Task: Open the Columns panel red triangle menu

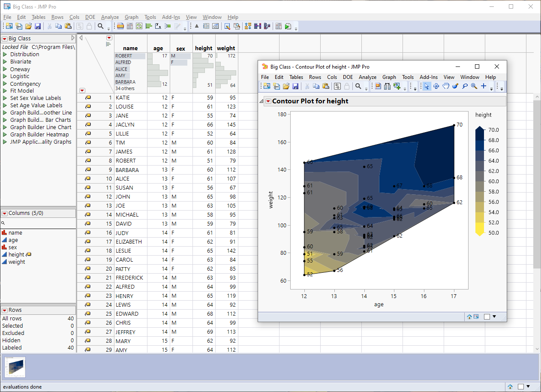Action: (x=5, y=213)
